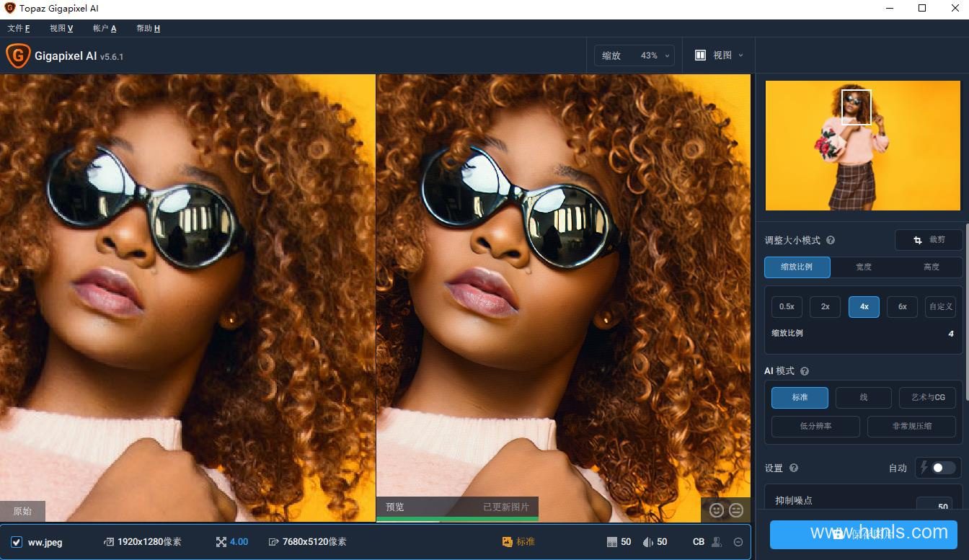Click the 4.00 scale value in file row
The height and width of the screenshot is (560, 969).
[239, 541]
